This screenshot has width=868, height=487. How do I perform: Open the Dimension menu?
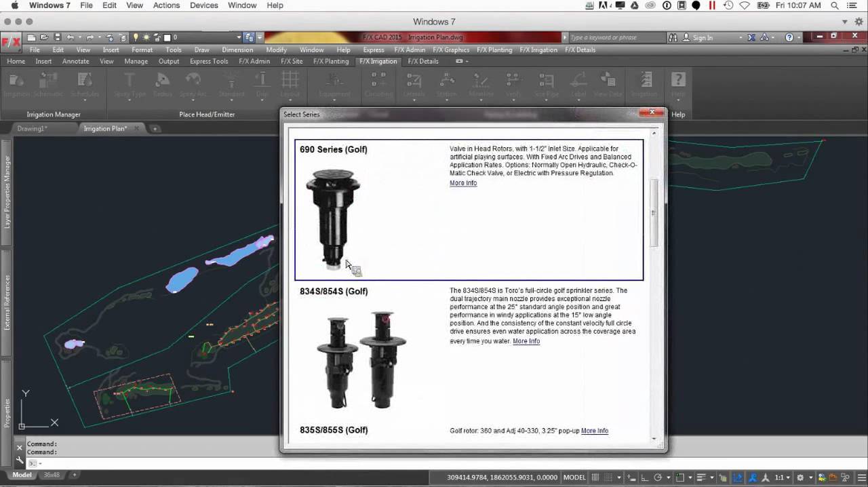coord(237,50)
